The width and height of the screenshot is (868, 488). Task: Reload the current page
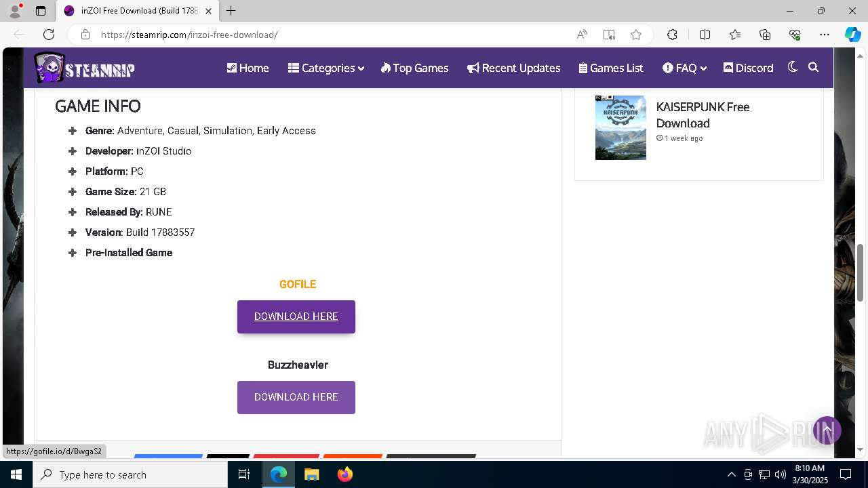coord(49,35)
